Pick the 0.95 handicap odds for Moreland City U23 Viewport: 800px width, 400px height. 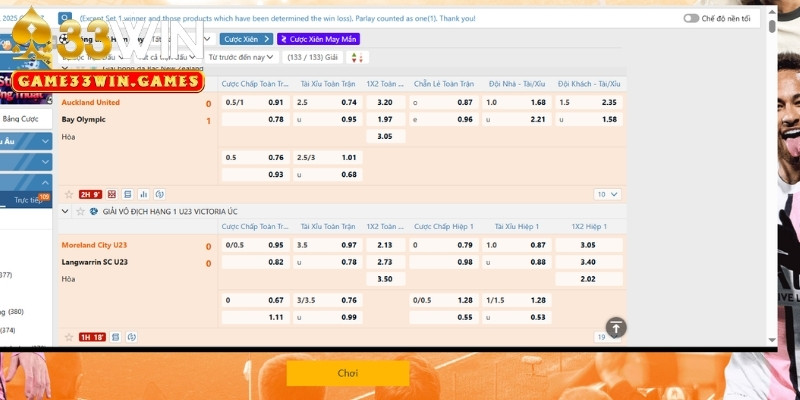click(x=275, y=245)
